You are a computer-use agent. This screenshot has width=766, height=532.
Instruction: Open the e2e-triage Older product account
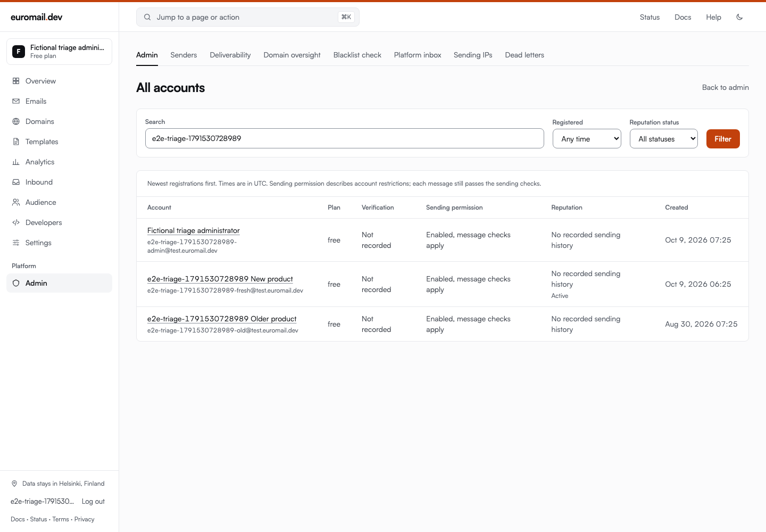(222, 319)
